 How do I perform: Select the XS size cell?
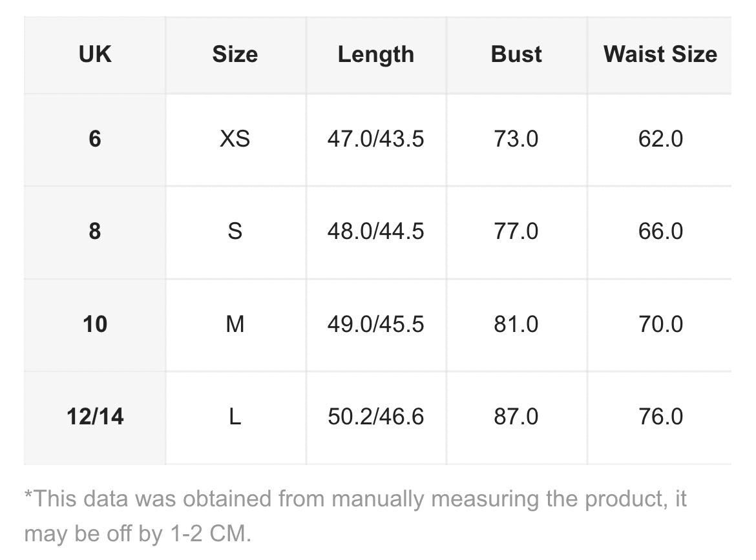tap(235, 139)
